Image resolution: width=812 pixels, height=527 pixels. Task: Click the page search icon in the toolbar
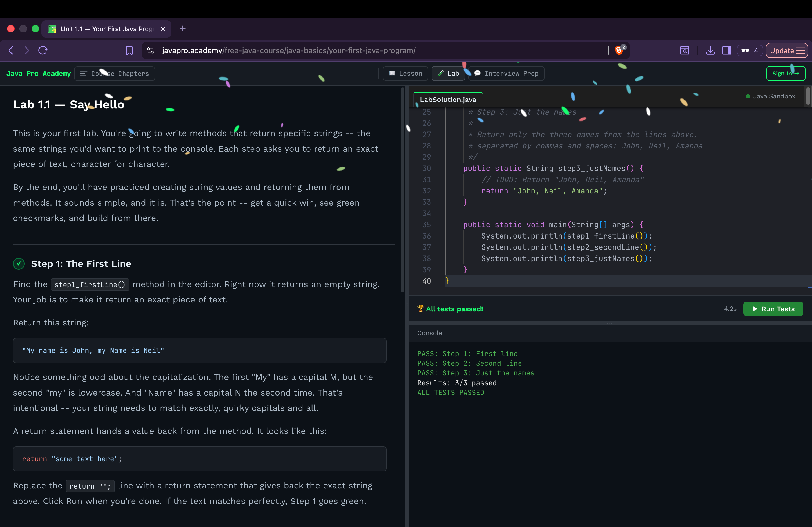(684, 50)
